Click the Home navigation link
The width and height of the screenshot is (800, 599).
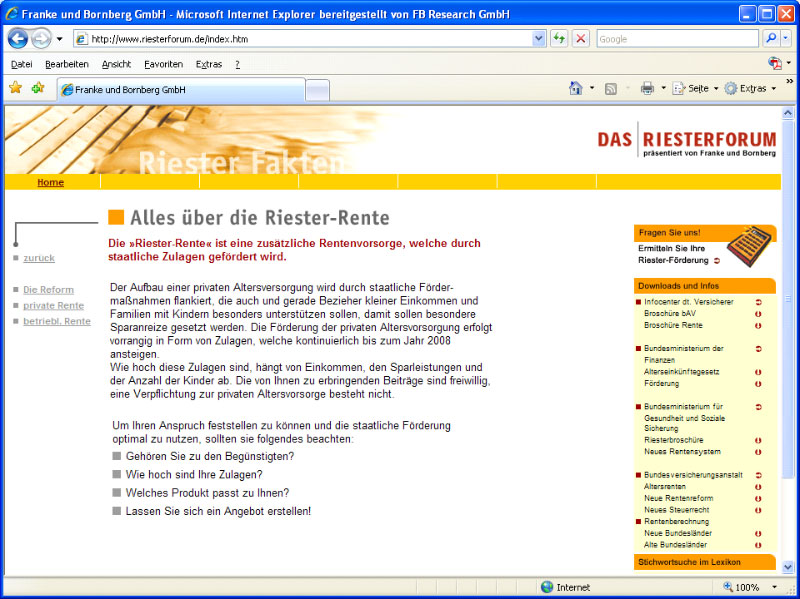coord(51,182)
